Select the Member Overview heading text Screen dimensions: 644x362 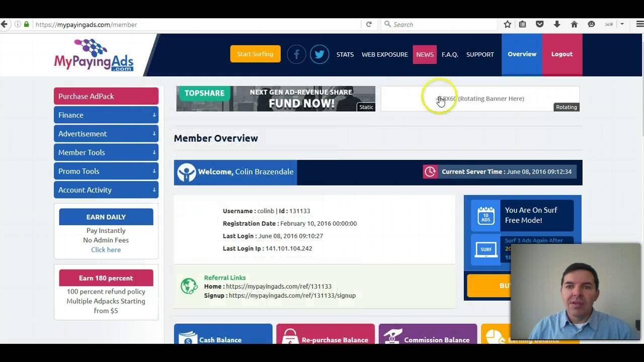click(x=216, y=138)
